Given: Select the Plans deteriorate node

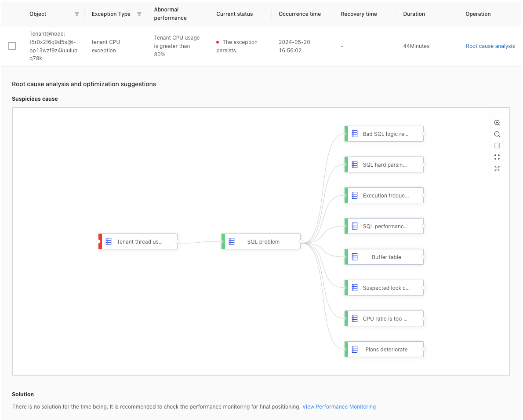Looking at the screenshot, I should pyautogui.click(x=384, y=349).
